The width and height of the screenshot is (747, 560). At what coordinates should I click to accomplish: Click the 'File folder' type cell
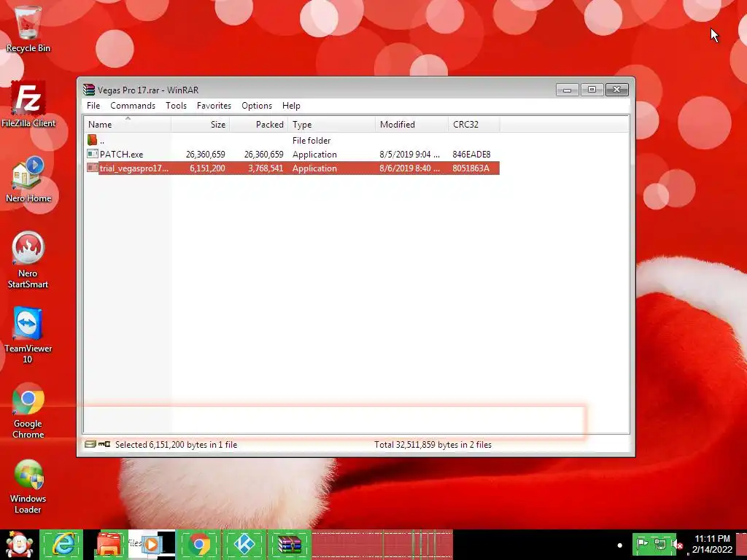tap(311, 141)
